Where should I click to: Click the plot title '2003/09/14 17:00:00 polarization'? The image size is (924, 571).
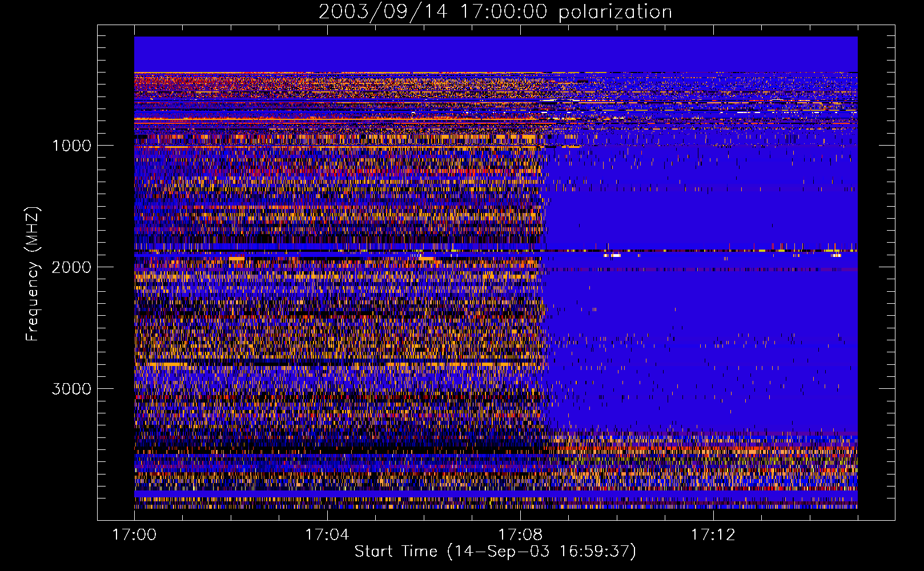495,12
